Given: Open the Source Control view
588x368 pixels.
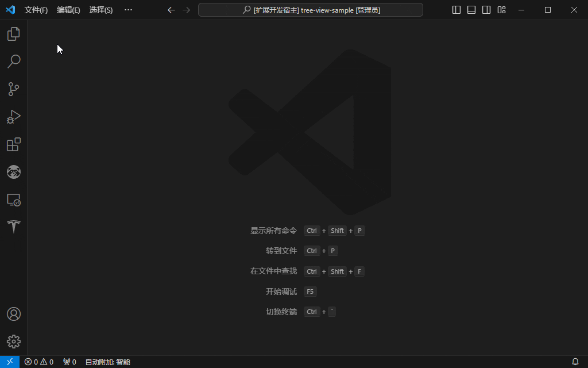Looking at the screenshot, I should pyautogui.click(x=13, y=89).
